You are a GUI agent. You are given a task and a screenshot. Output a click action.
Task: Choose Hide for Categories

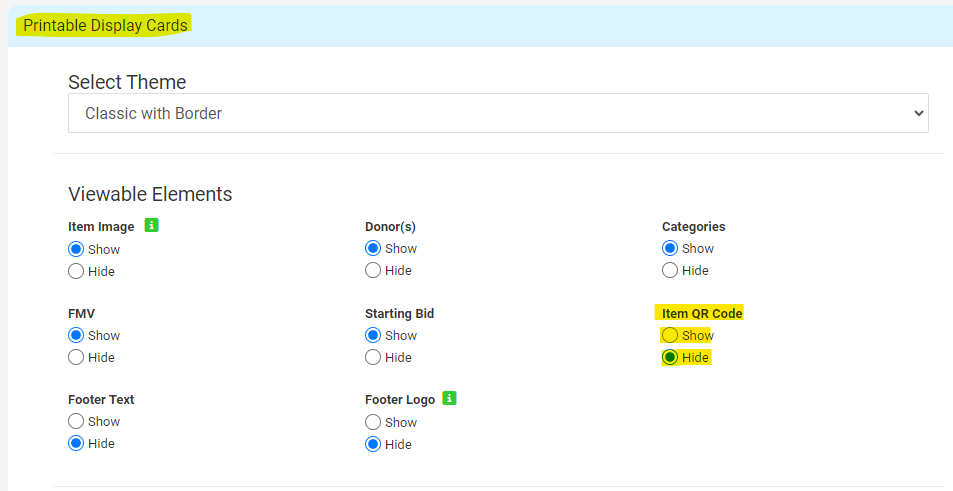[670, 270]
